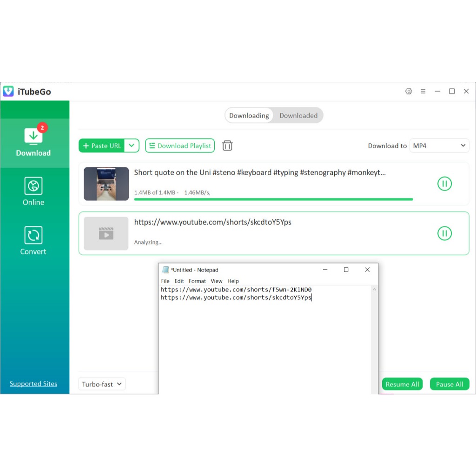Click the delete trash can icon
Screen dimensions: 476x476
tap(227, 145)
